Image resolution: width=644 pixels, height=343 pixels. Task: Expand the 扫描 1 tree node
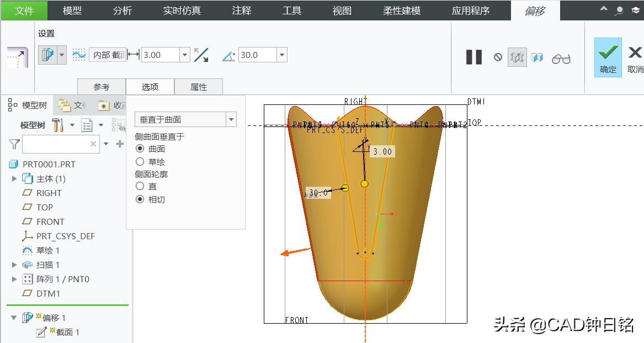(14, 265)
